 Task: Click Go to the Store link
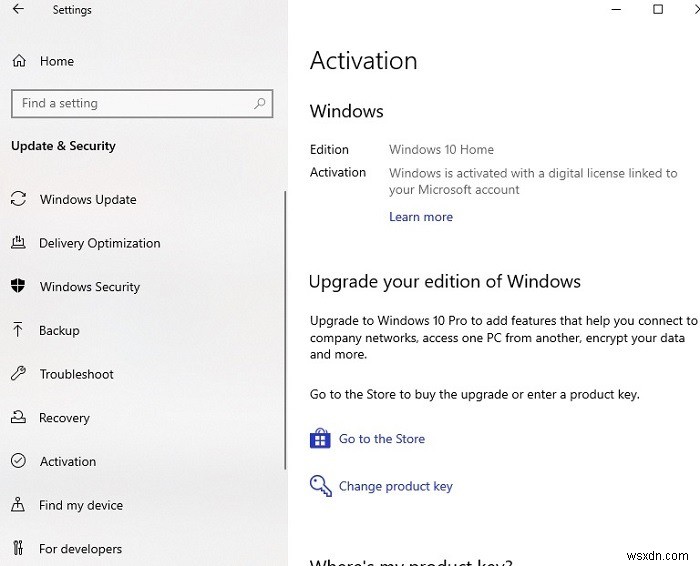[x=382, y=439]
